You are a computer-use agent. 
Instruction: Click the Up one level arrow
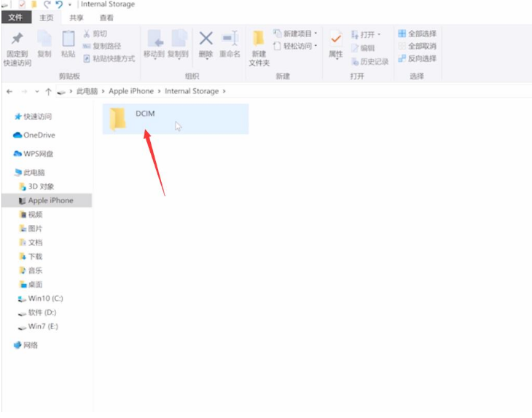(x=48, y=91)
